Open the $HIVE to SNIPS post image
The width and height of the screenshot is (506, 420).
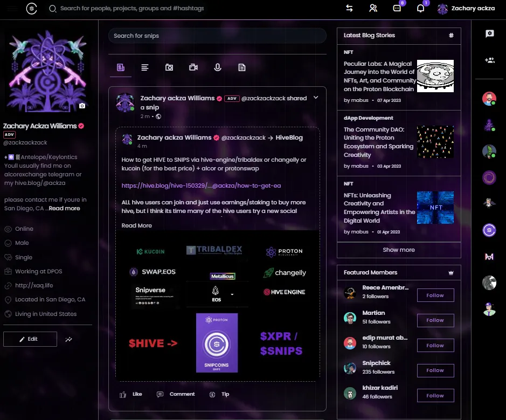click(x=218, y=305)
